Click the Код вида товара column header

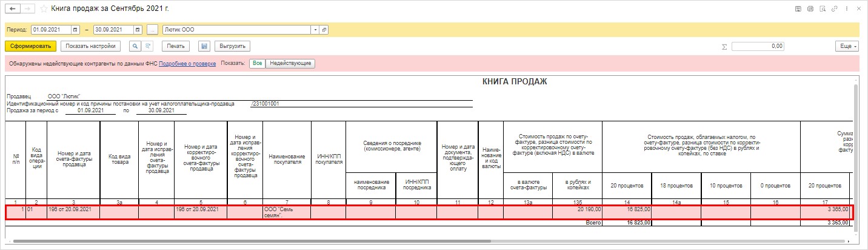click(x=119, y=157)
